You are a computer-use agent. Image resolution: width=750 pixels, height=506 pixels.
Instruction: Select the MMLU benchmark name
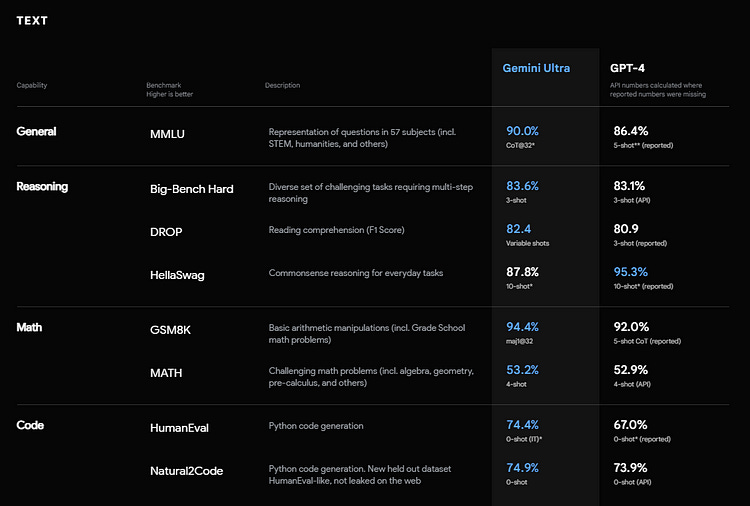tap(167, 134)
